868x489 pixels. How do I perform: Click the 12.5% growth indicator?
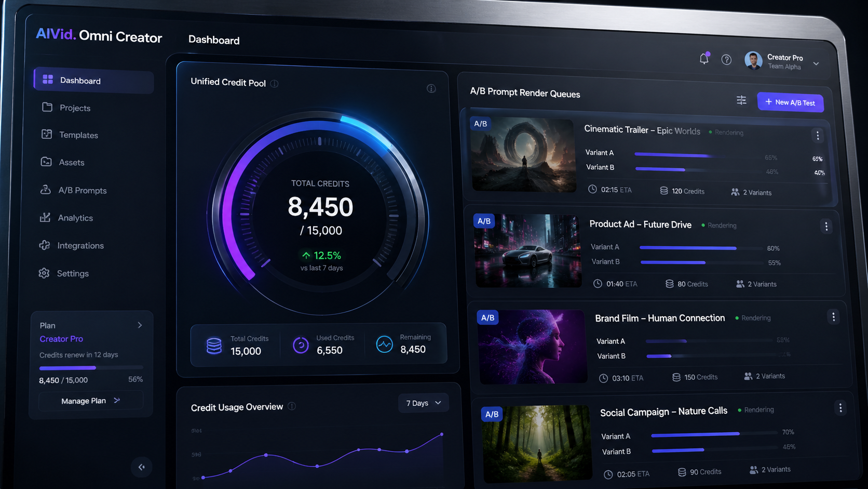(x=321, y=255)
